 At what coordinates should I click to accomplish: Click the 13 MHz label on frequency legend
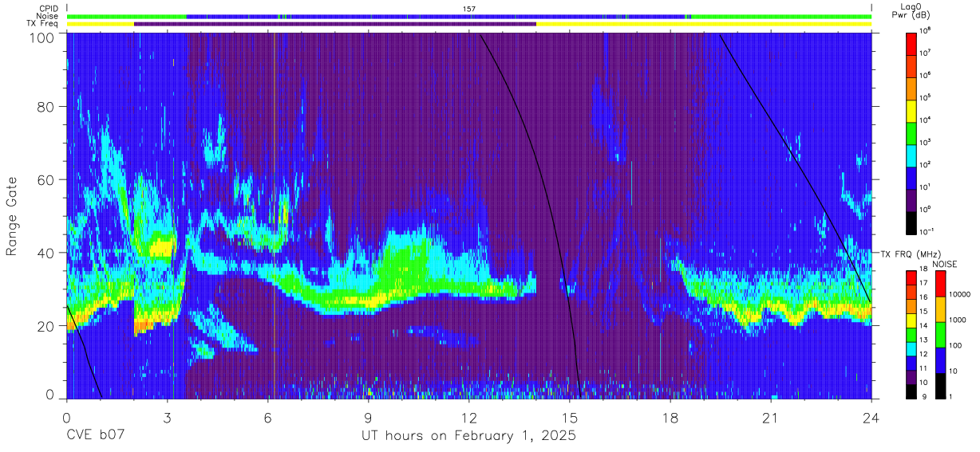(x=924, y=340)
